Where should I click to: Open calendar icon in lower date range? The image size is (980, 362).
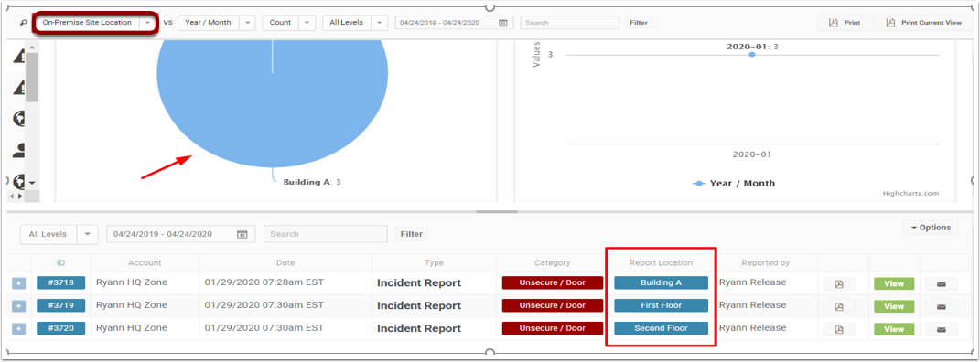point(242,234)
